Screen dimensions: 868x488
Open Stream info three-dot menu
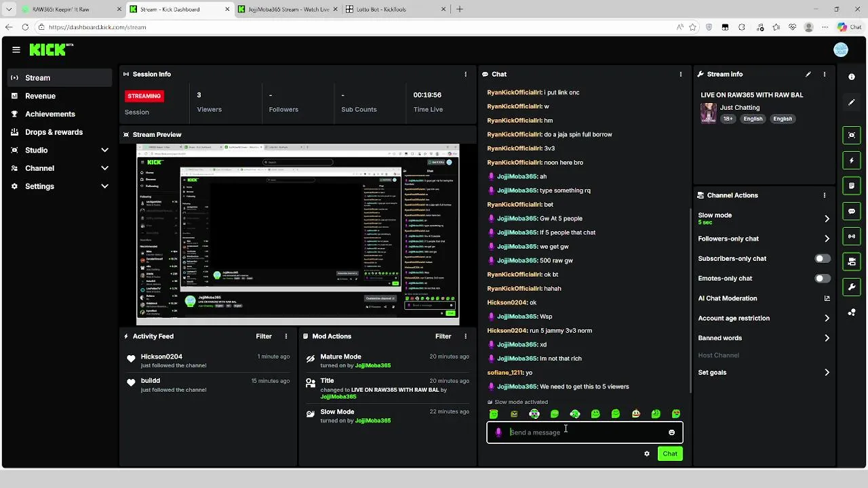point(825,75)
